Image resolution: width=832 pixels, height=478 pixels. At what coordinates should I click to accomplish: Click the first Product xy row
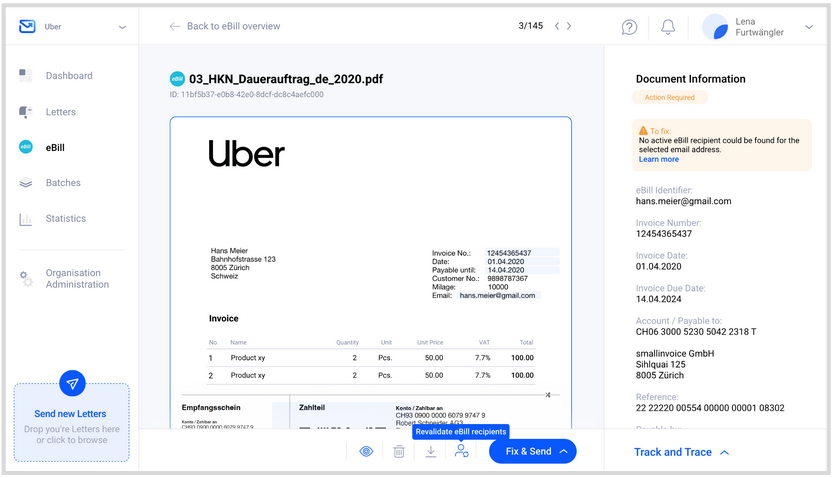[x=371, y=358]
